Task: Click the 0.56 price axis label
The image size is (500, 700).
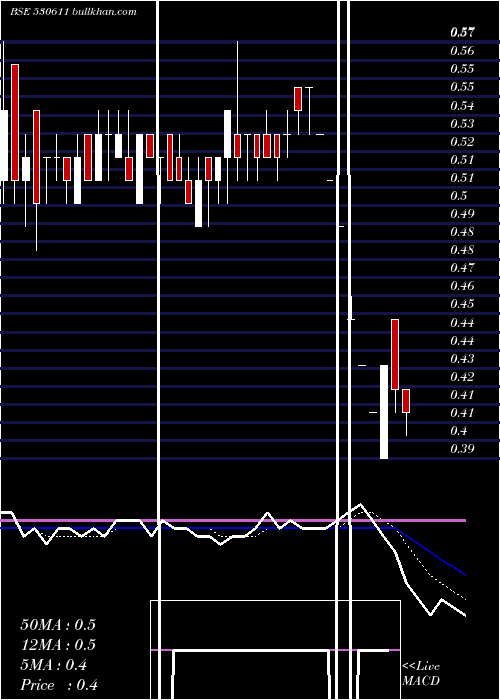Action: (462, 50)
